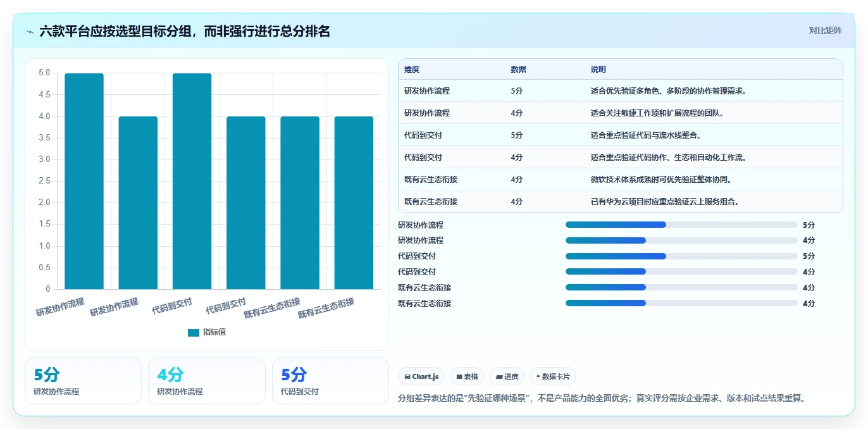The width and height of the screenshot is (868, 429).
Task: Click the 维度 column header
Action: point(412,70)
